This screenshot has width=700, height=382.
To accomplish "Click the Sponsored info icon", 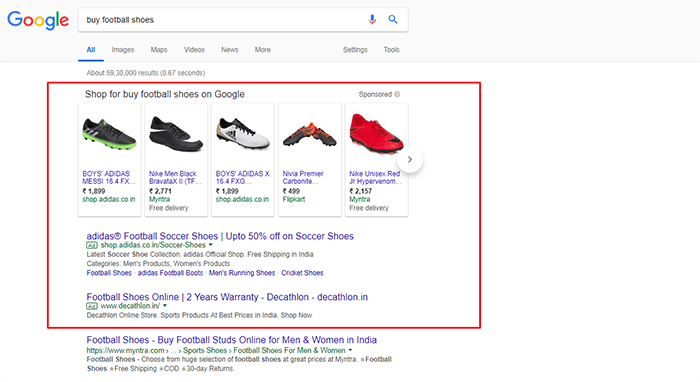I will click(397, 94).
